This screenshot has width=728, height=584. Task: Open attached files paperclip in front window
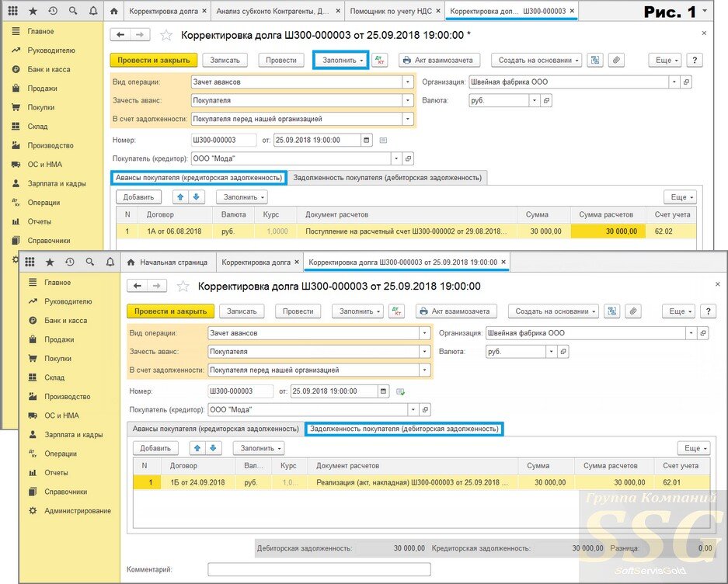point(632,311)
